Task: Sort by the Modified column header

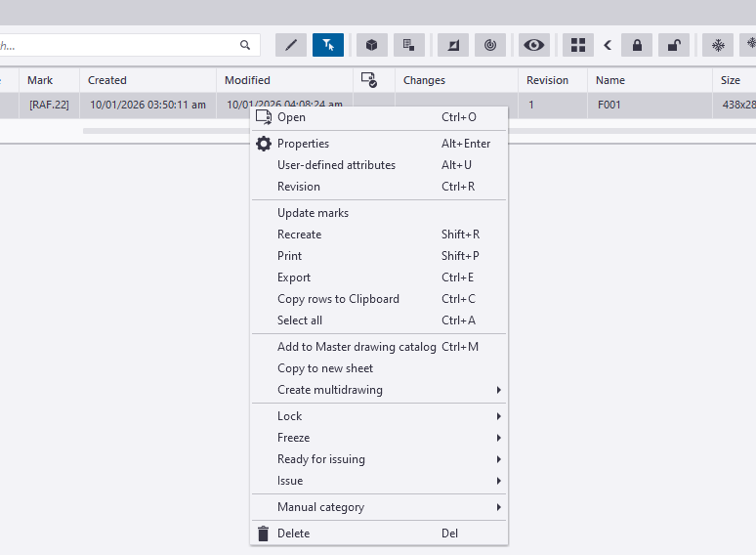Action: tap(284, 80)
